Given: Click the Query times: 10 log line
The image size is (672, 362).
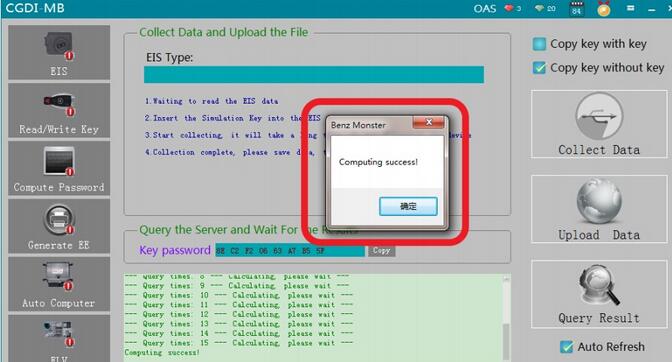Looking at the screenshot, I should [x=239, y=296].
